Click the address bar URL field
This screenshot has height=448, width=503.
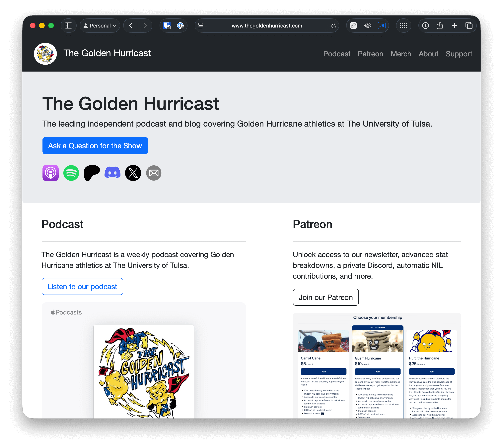click(x=267, y=26)
